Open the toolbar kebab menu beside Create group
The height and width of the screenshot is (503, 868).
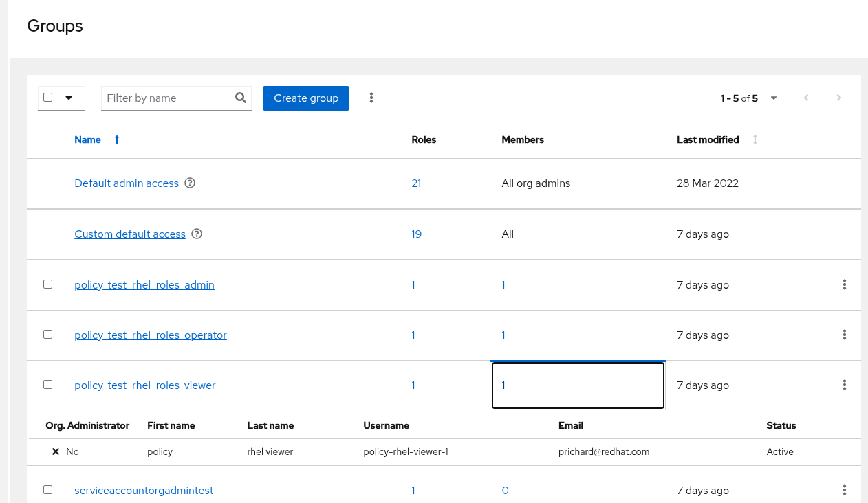pyautogui.click(x=371, y=98)
